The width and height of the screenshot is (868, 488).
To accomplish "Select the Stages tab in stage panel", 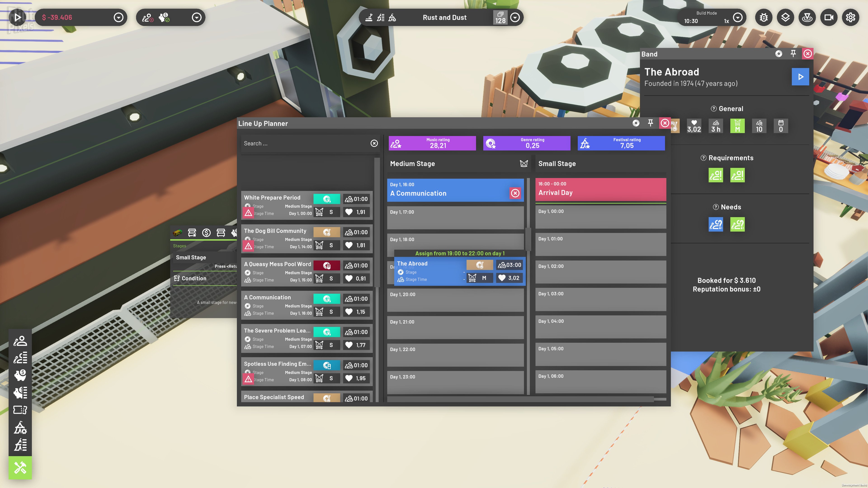I will pos(180,246).
